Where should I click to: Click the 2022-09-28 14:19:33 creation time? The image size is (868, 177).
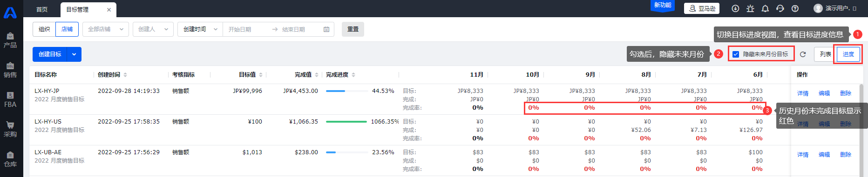pos(129,91)
